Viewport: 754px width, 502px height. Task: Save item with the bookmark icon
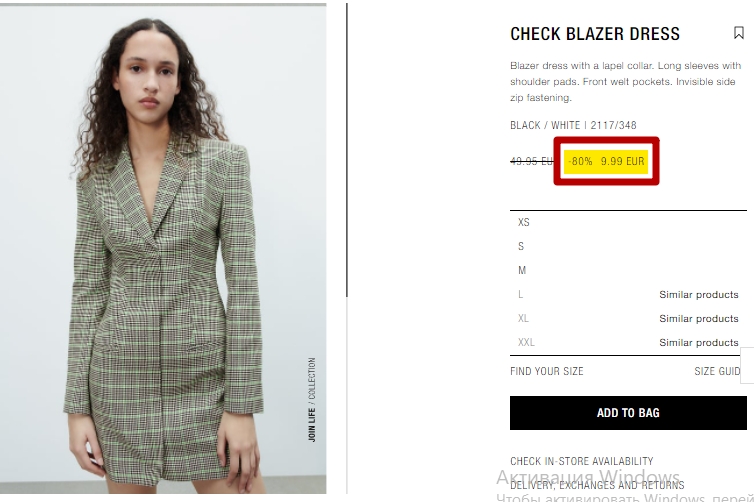click(x=739, y=33)
